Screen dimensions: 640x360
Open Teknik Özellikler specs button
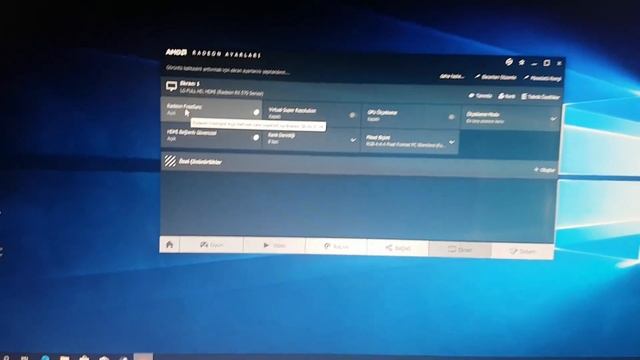click(x=540, y=97)
